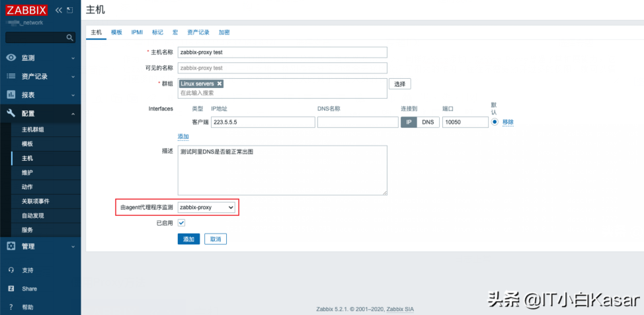This screenshot has height=315, width=644.
Task: Switch connection to DNS
Action: [428, 122]
